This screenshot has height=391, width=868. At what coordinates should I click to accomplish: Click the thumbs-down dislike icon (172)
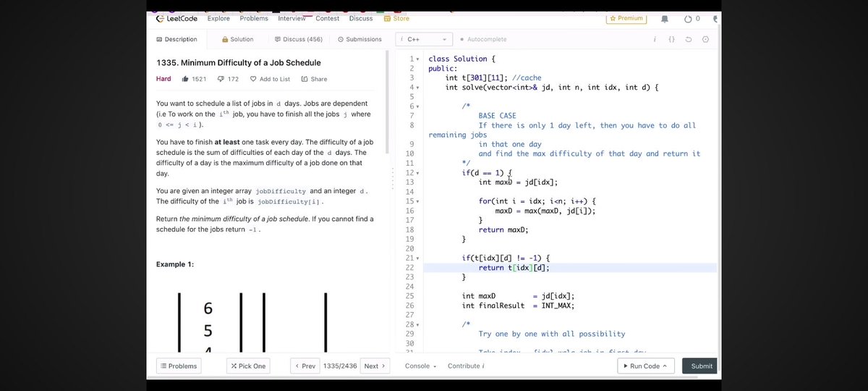[221, 79]
